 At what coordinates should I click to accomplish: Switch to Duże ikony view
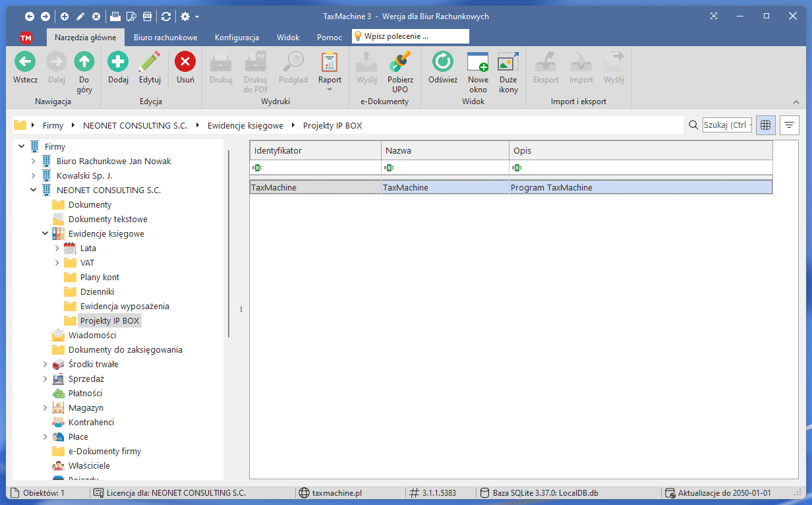[508, 63]
